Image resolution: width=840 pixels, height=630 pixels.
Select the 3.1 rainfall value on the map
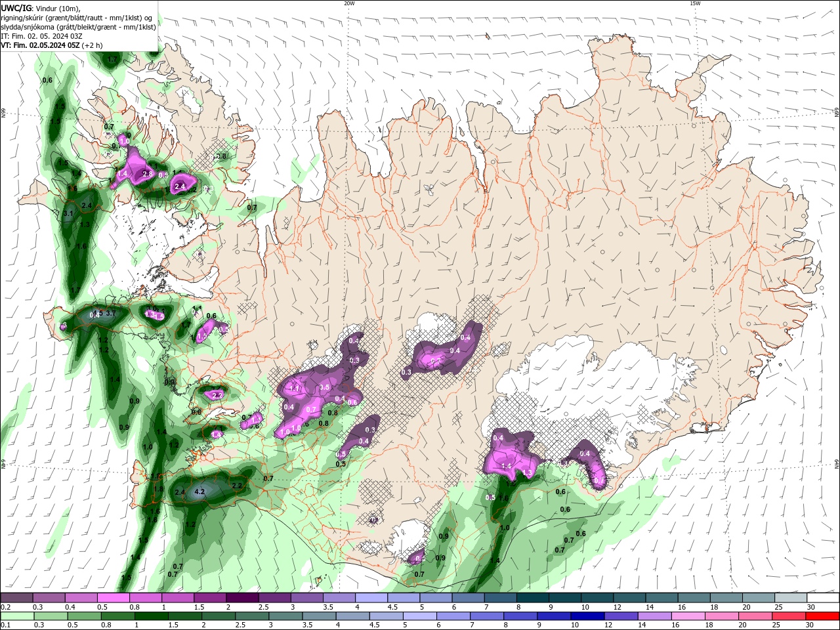(68, 214)
